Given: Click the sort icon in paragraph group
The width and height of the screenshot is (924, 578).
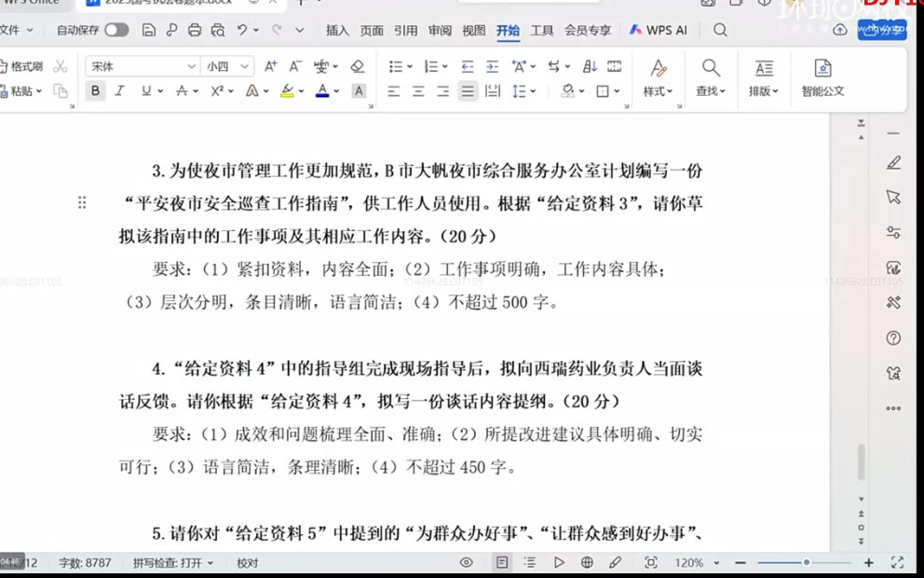Looking at the screenshot, I should [x=590, y=66].
